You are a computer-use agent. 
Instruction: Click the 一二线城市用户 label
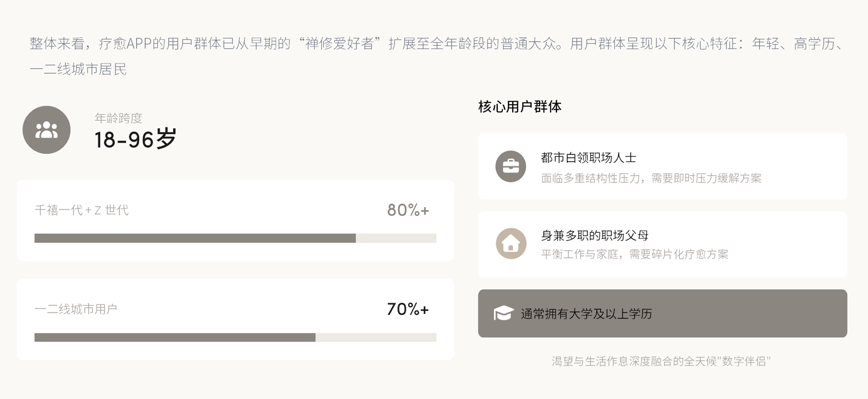pyautogui.click(x=76, y=309)
